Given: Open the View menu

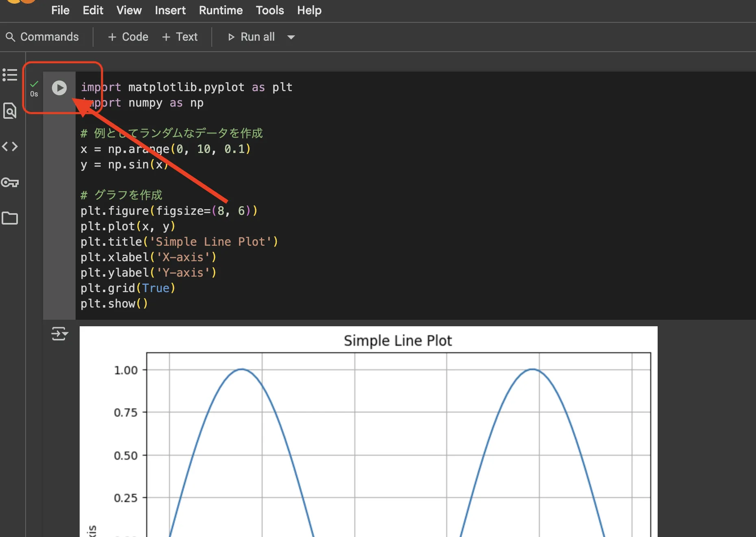Looking at the screenshot, I should 129,11.
